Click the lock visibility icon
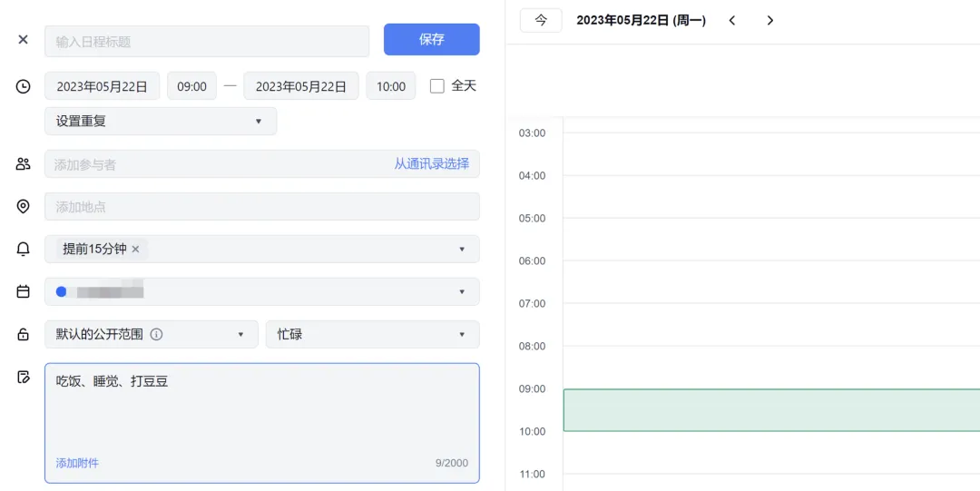The image size is (980, 491). click(x=24, y=335)
